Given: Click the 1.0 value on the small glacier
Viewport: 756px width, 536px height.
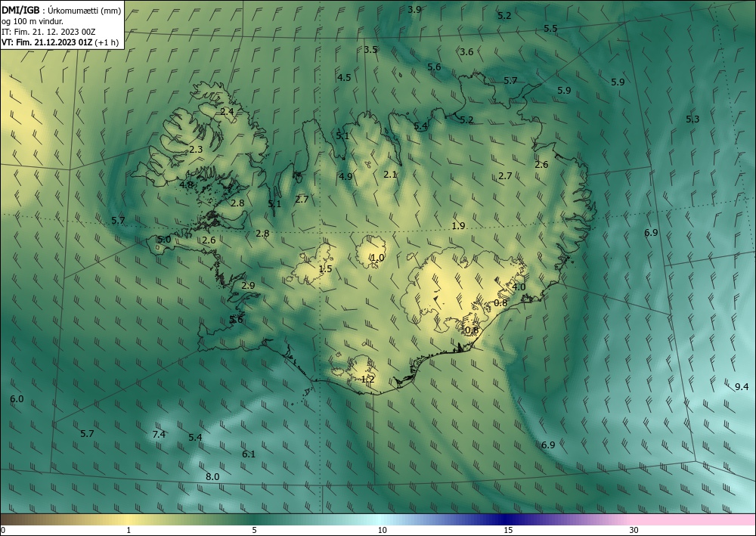Looking at the screenshot, I should 377,258.
